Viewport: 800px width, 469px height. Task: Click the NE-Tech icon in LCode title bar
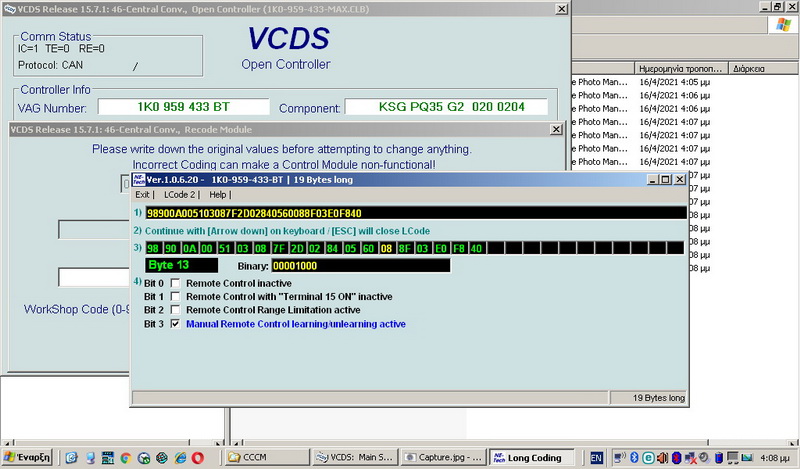click(139, 180)
